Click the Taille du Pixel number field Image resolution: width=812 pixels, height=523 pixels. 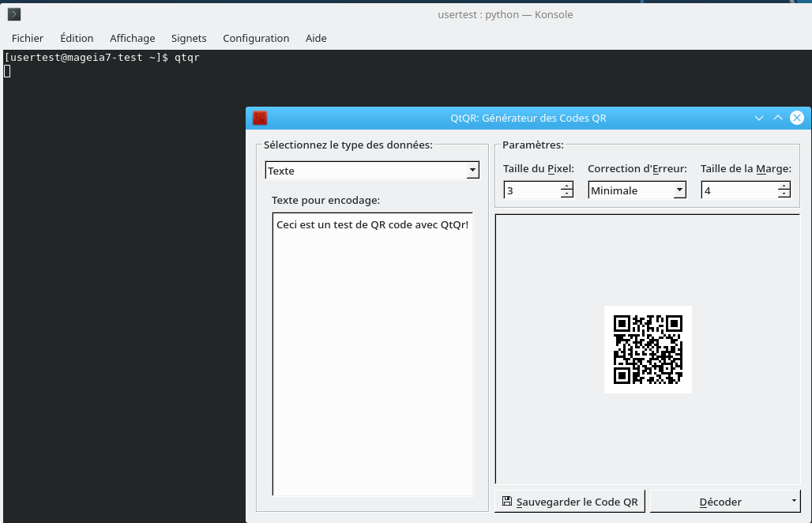click(x=532, y=190)
